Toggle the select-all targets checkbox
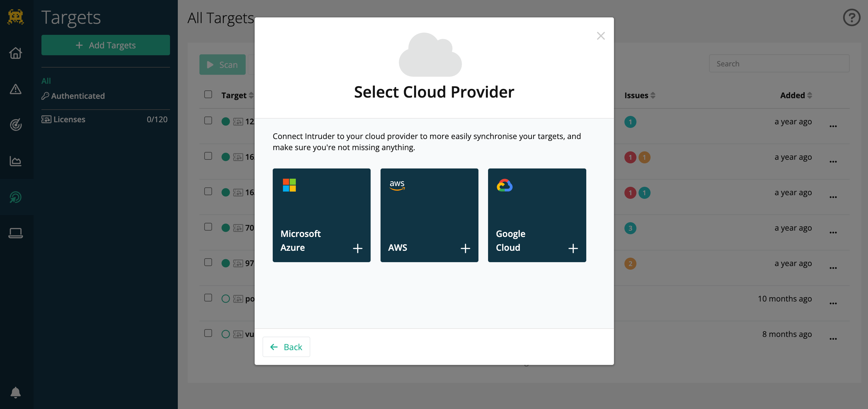Viewport: 868px width, 409px height. tap(208, 94)
